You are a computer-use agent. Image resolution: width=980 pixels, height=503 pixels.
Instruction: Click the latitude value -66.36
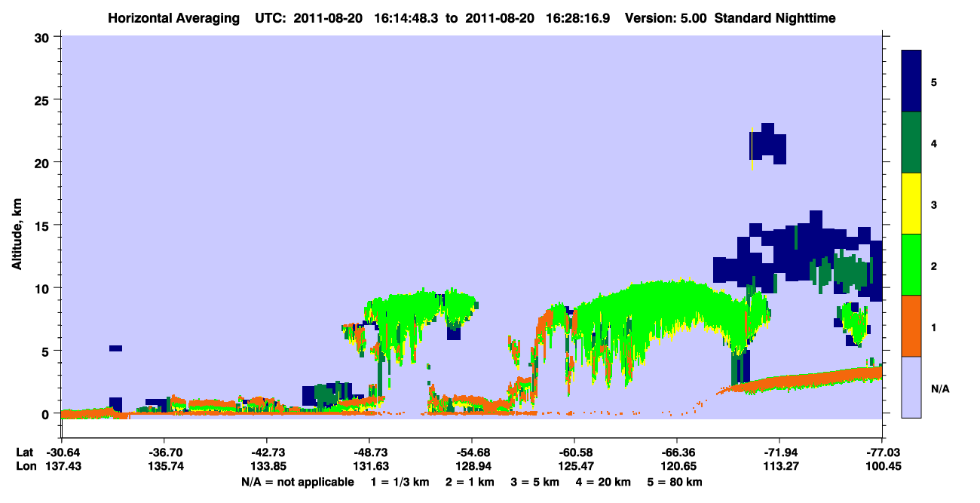click(677, 452)
